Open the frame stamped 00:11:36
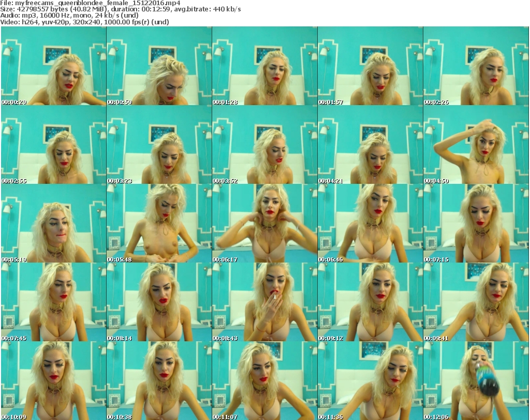 (370, 381)
